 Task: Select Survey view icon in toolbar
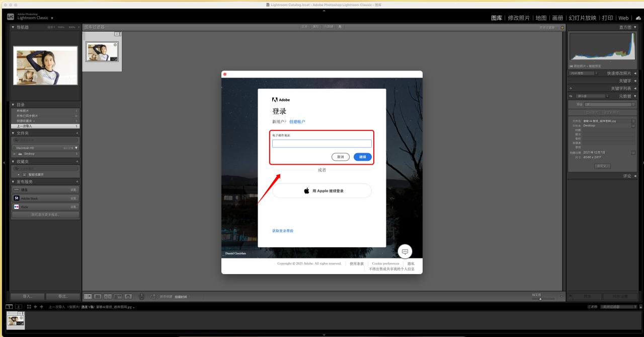[118, 296]
